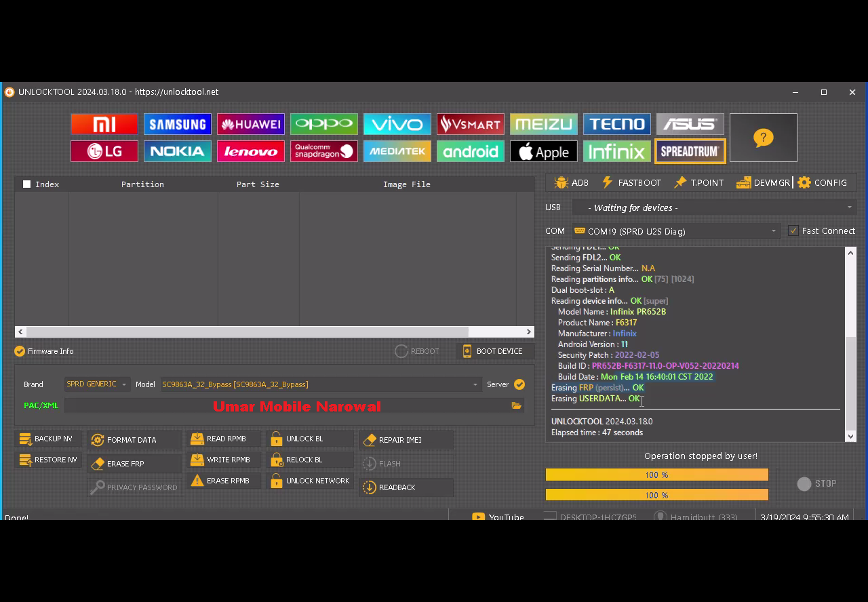This screenshot has width=868, height=602.
Task: Select the ASUS brand icon
Action: [x=690, y=124]
